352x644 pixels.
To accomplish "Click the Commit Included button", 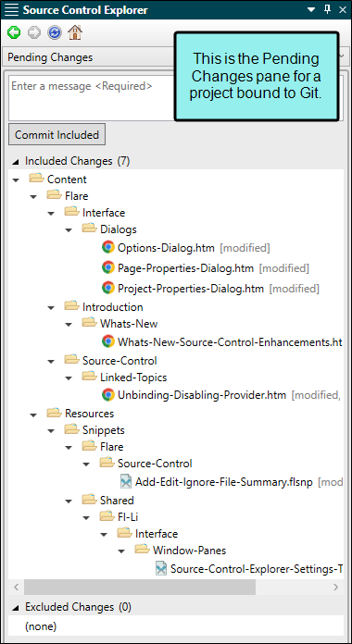I will (57, 135).
